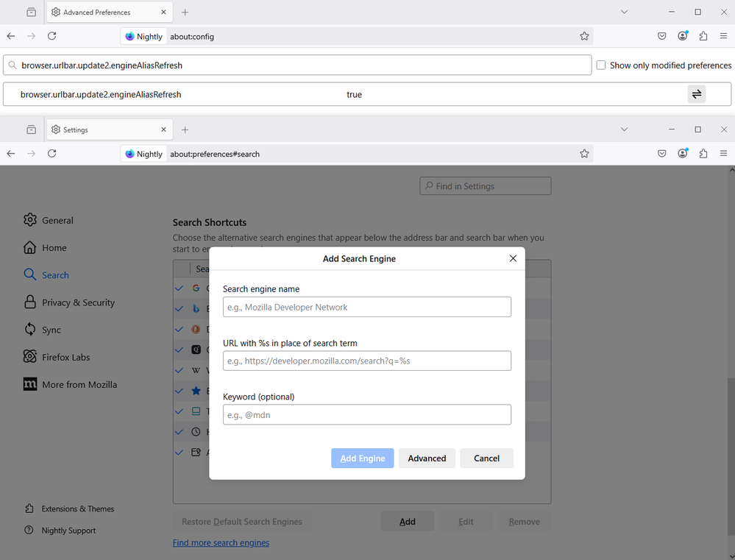Image resolution: width=735 pixels, height=560 pixels.
Task: Go back in the Advanced Preferences window
Action: [x=11, y=36]
